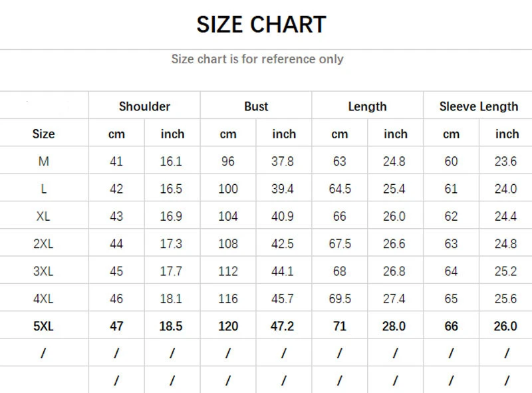Image resolution: width=532 pixels, height=393 pixels.
Task: Click the 44.1 bust inch cell
Action: click(x=283, y=271)
